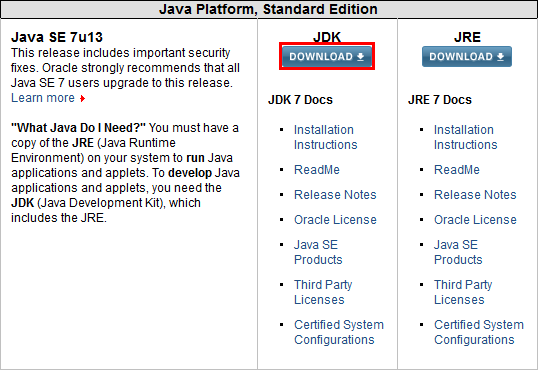Open JRE Certified System Configurations link
The height and width of the screenshot is (370, 538).
tap(479, 332)
